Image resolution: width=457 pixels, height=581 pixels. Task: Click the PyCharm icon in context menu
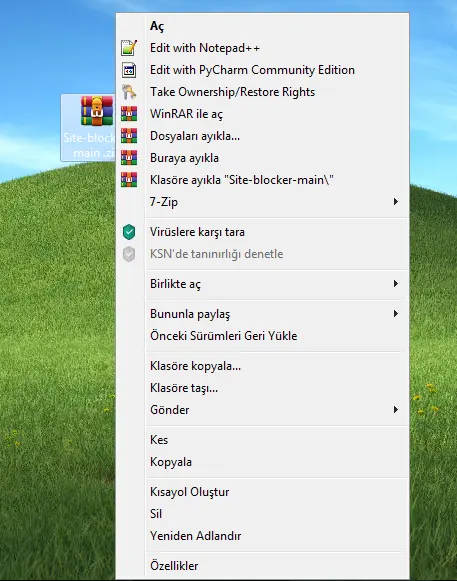tap(129, 70)
